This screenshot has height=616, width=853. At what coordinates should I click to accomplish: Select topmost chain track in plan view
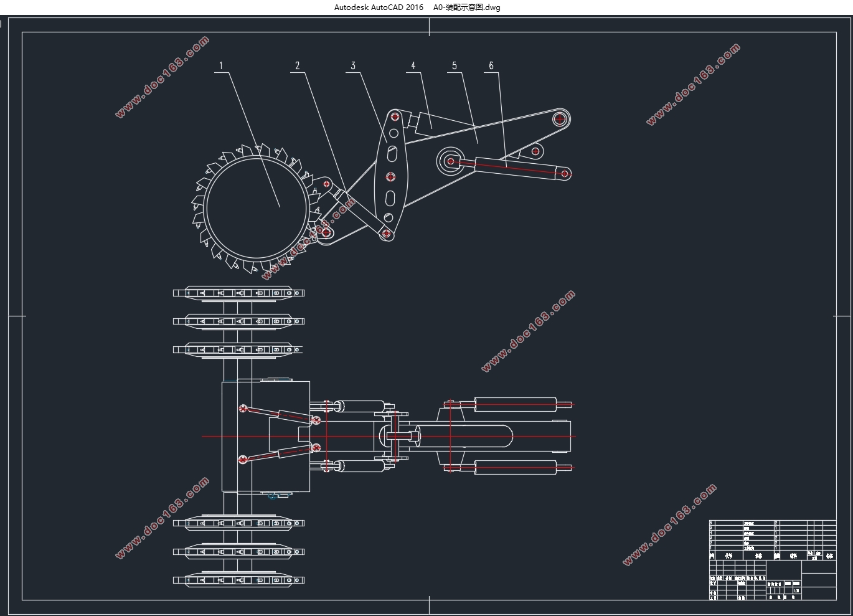(238, 293)
